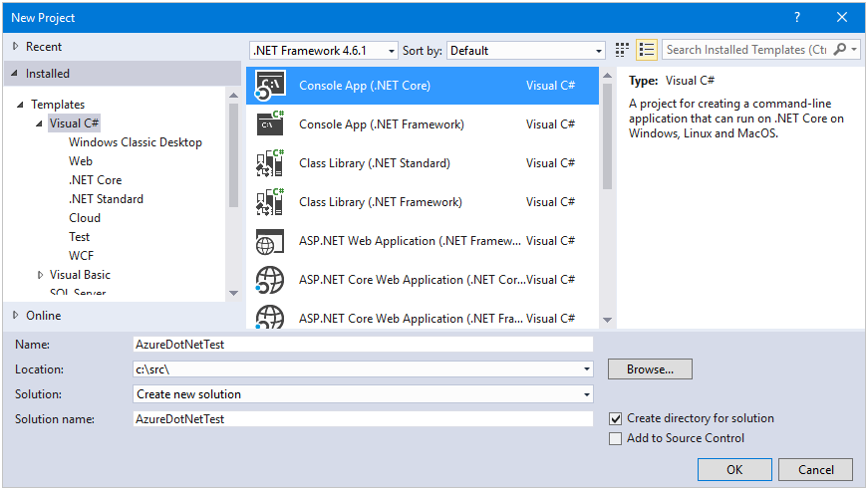868x488 pixels.
Task: Expand the Recent section
Action: [x=16, y=47]
